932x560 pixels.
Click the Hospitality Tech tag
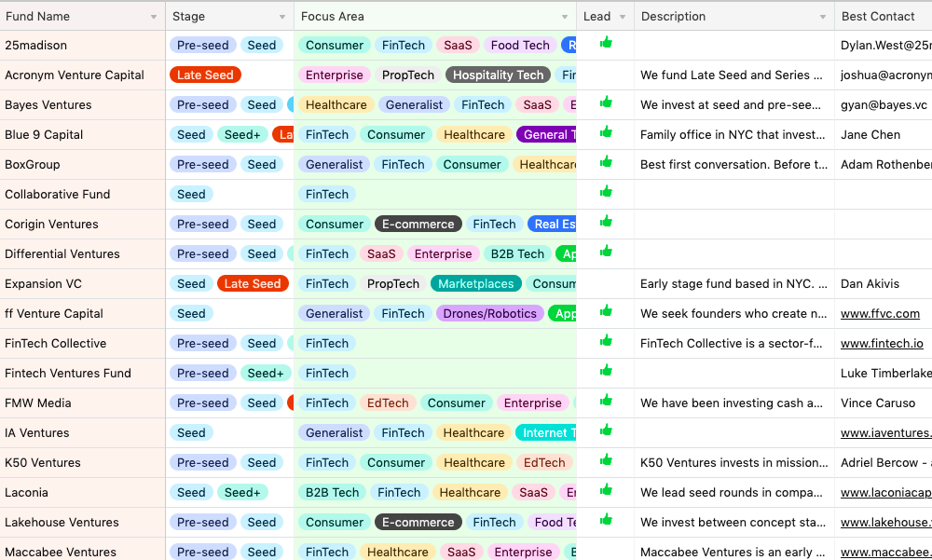[498, 75]
